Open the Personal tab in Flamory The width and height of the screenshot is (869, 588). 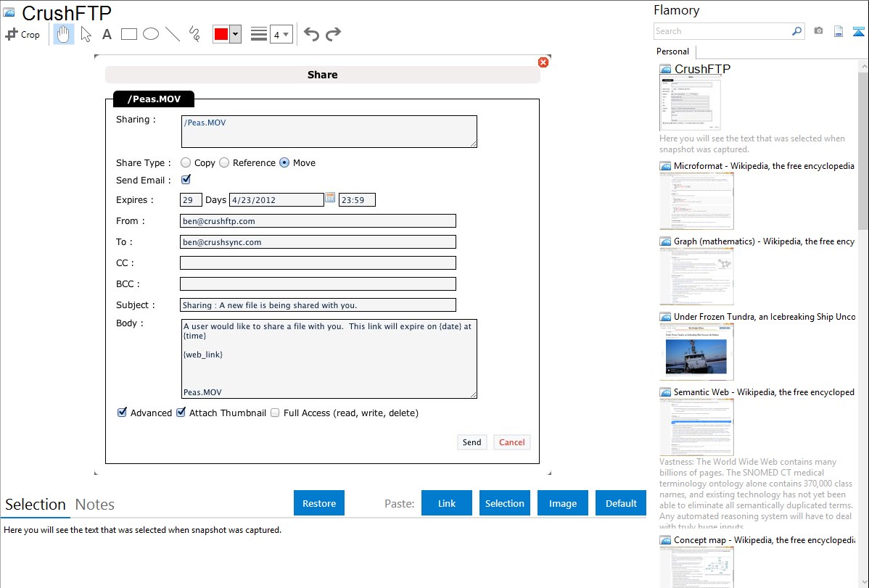pyautogui.click(x=673, y=51)
